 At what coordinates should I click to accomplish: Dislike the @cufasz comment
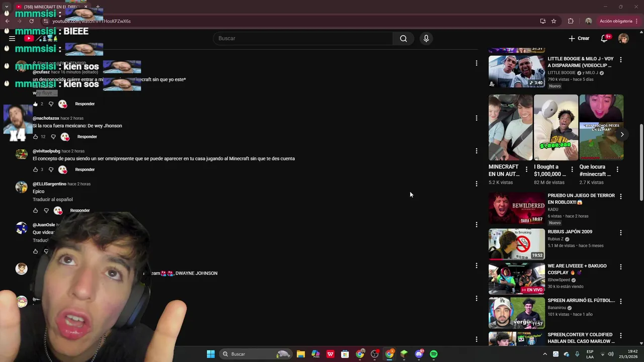(51, 104)
